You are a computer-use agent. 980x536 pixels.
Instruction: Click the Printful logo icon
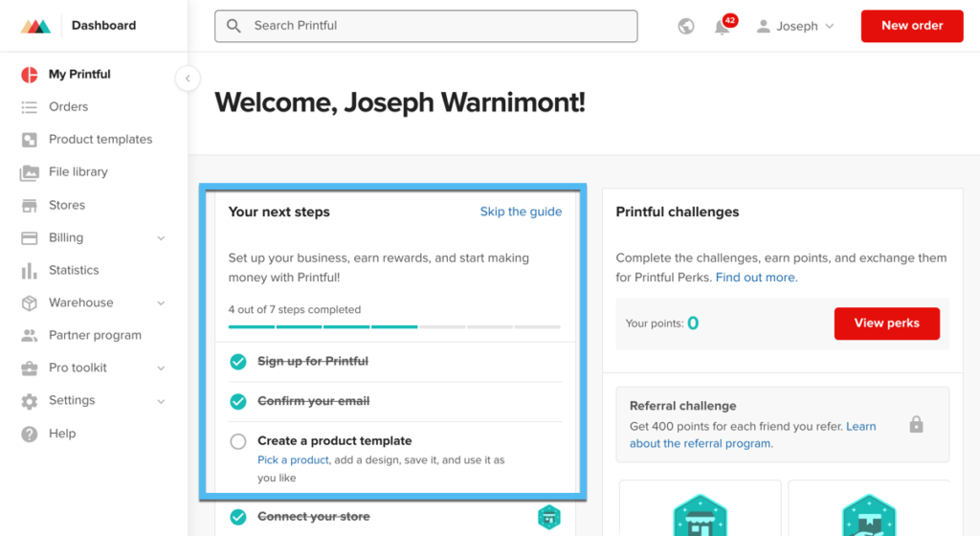[x=35, y=26]
